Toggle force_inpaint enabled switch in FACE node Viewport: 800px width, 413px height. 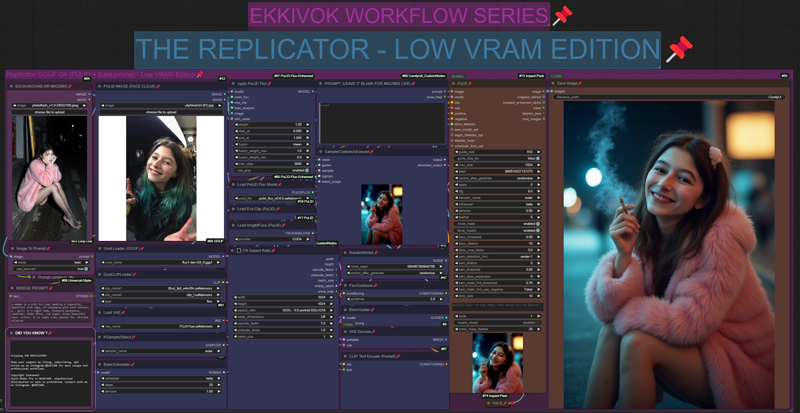coord(538,230)
